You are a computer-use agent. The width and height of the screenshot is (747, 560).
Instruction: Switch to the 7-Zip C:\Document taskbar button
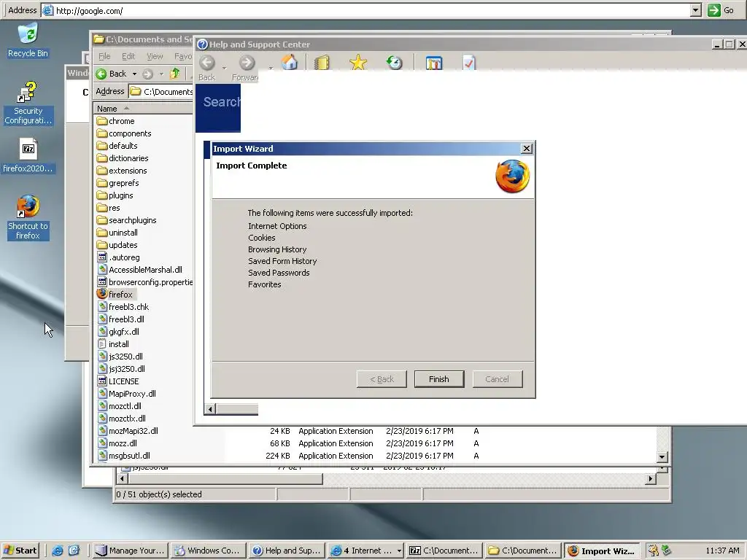coord(444,551)
